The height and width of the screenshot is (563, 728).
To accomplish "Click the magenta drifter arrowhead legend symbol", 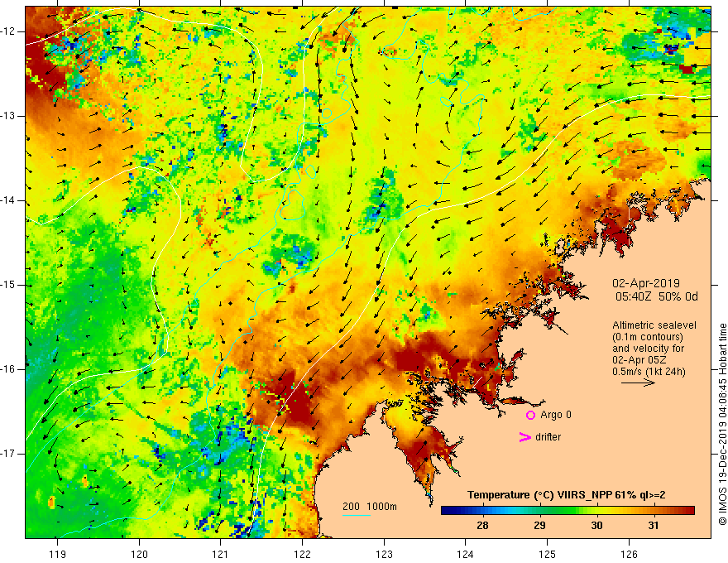I will click(x=524, y=437).
